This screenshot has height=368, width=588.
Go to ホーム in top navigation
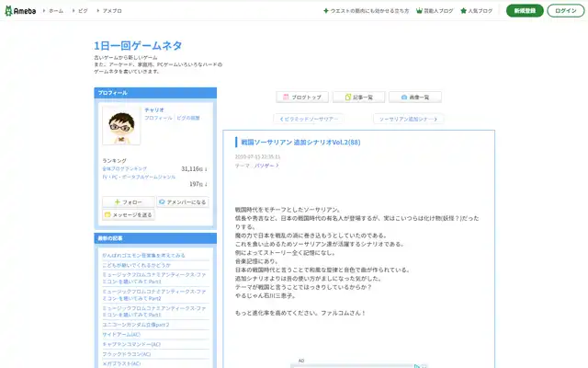(x=55, y=11)
